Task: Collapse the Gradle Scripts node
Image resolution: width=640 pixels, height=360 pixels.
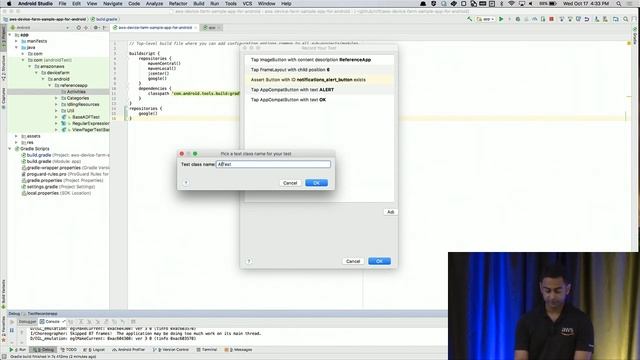Action: pos(10,149)
